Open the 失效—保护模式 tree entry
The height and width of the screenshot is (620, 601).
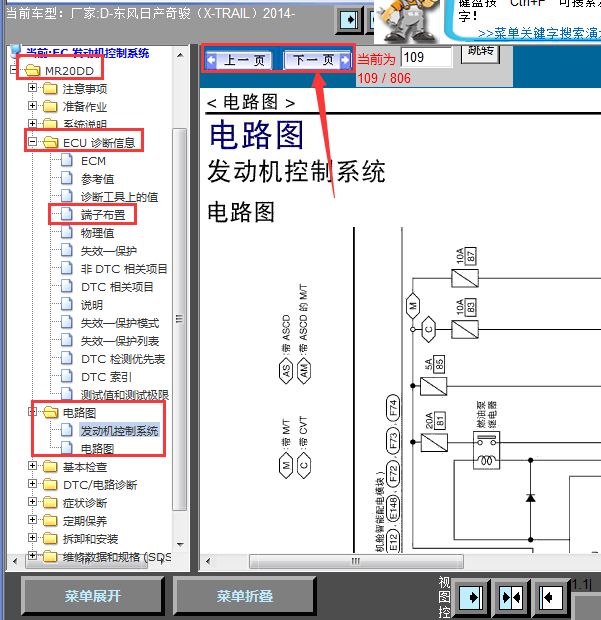120,323
